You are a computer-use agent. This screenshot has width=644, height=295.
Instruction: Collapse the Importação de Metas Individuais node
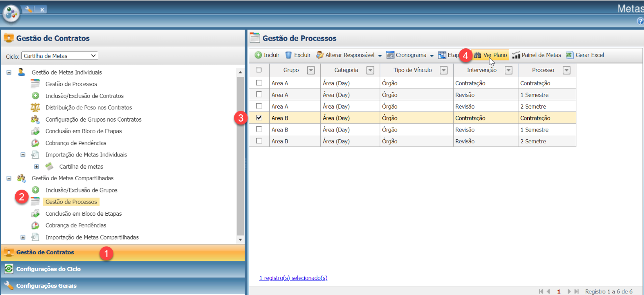point(23,155)
